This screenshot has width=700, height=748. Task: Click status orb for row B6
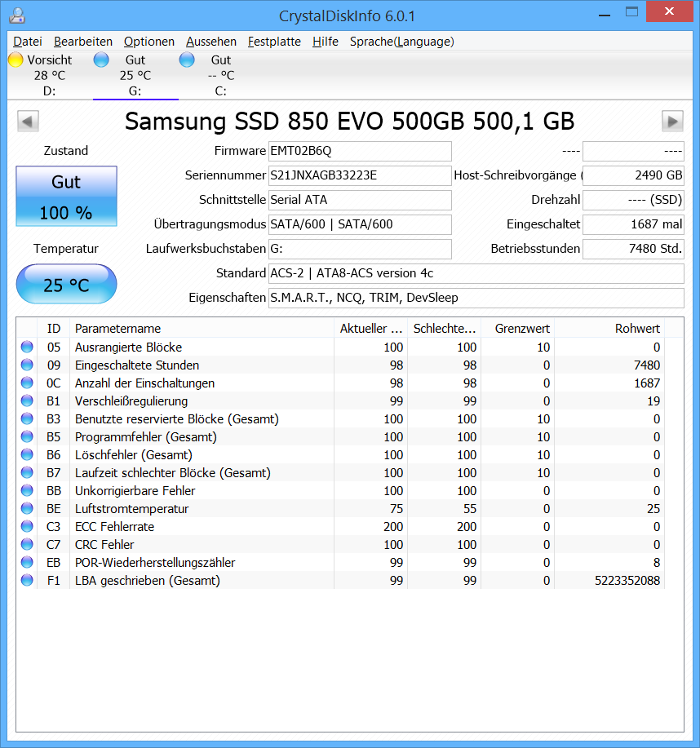[27, 454]
